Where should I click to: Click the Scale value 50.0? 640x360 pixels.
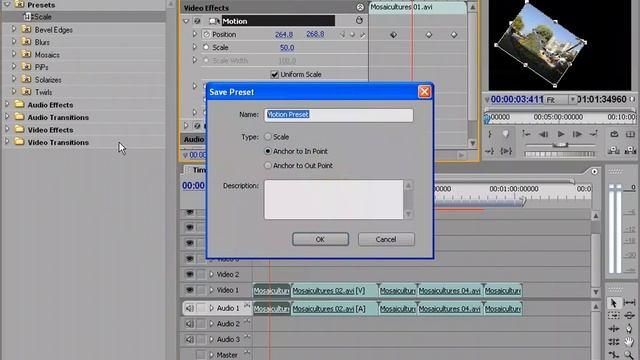tap(287, 48)
